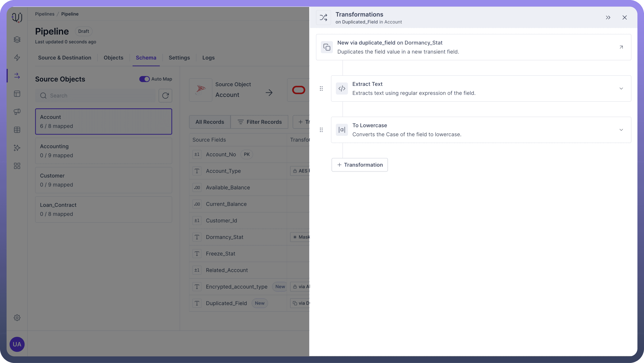This screenshot has height=363, width=644.
Task: Switch to the Settings tab
Action: pos(179,58)
